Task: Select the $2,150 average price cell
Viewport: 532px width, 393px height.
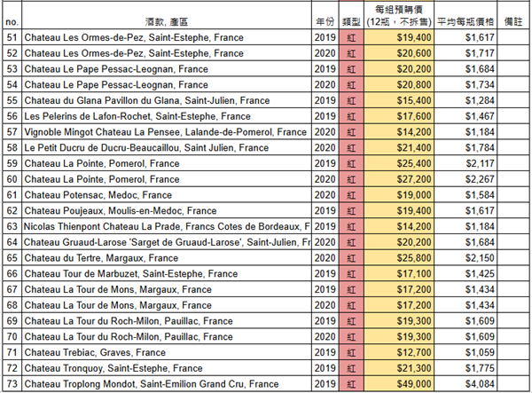Action: point(465,258)
